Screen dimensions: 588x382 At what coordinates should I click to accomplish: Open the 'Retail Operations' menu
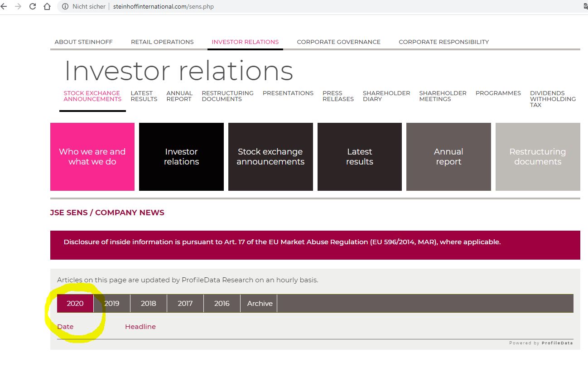coord(162,42)
